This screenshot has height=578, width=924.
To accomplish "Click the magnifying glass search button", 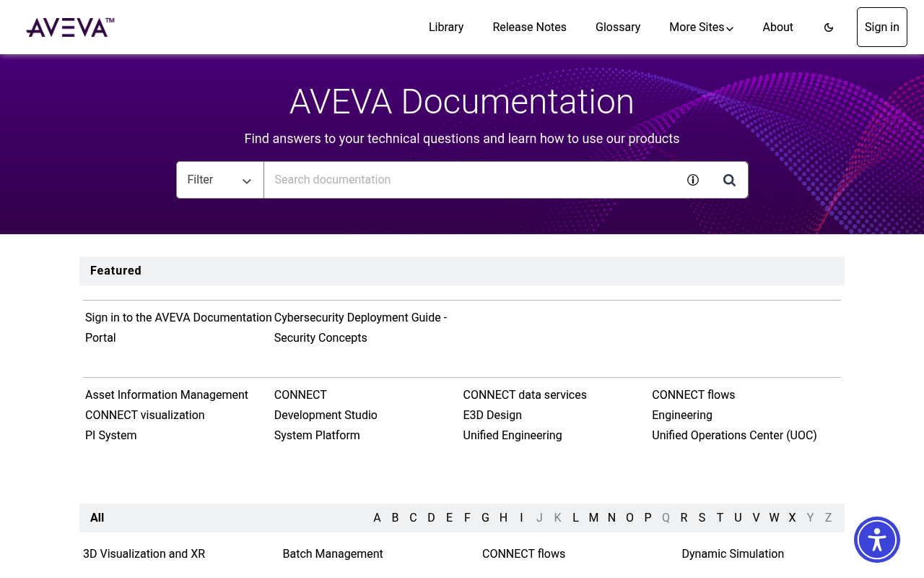I will (730, 180).
